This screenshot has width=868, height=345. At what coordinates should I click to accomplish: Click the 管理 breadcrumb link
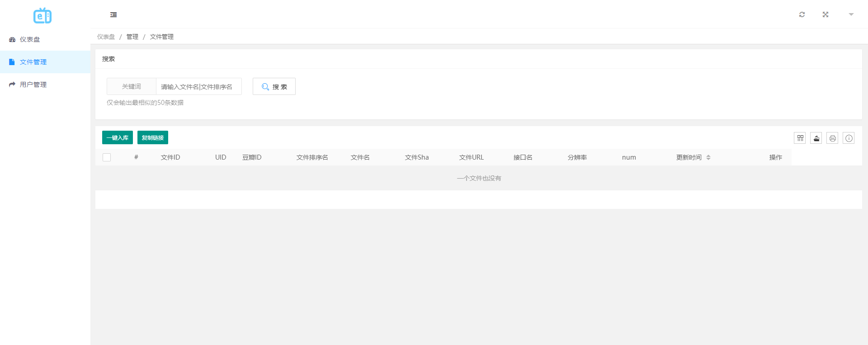132,37
